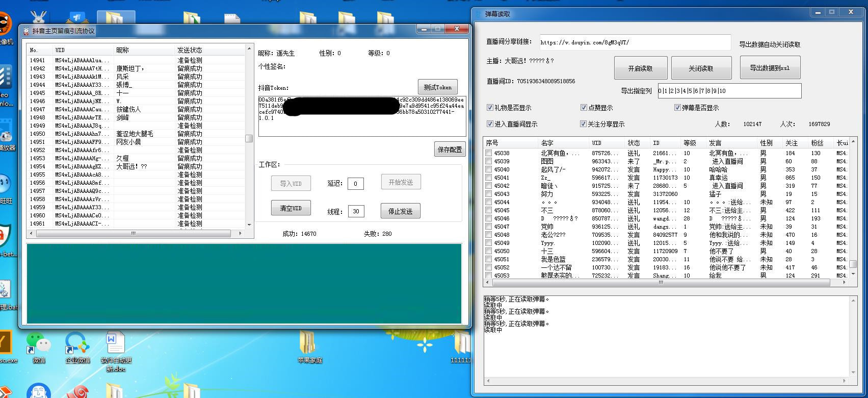The height and width of the screenshot is (398, 868).
Task: Click the 弹幕 table horizontal scrollbar thumb
Action: pyautogui.click(x=661, y=282)
